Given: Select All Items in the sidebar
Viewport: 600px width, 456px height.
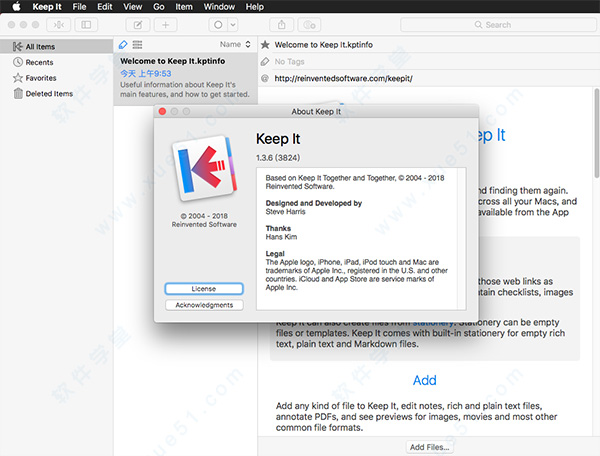Looking at the screenshot, I should 57,47.
